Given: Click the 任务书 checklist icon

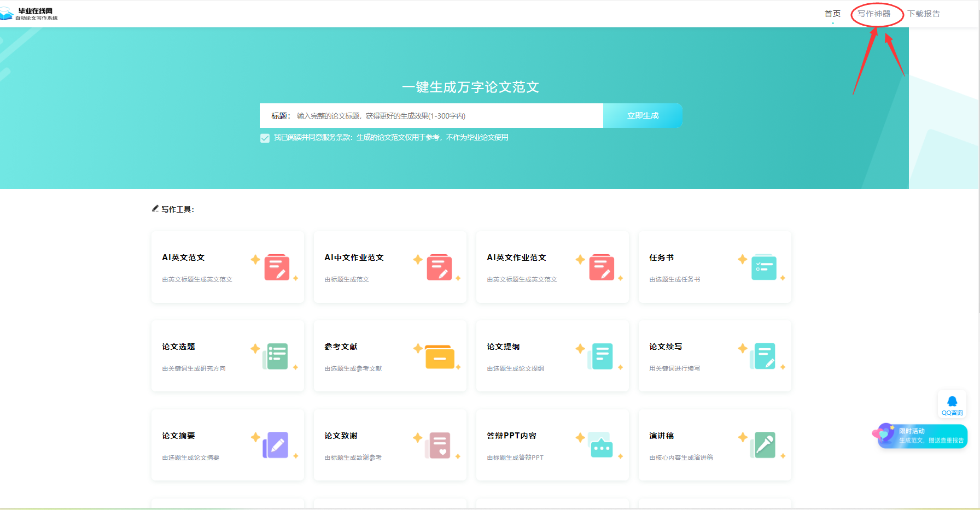Looking at the screenshot, I should point(764,267).
